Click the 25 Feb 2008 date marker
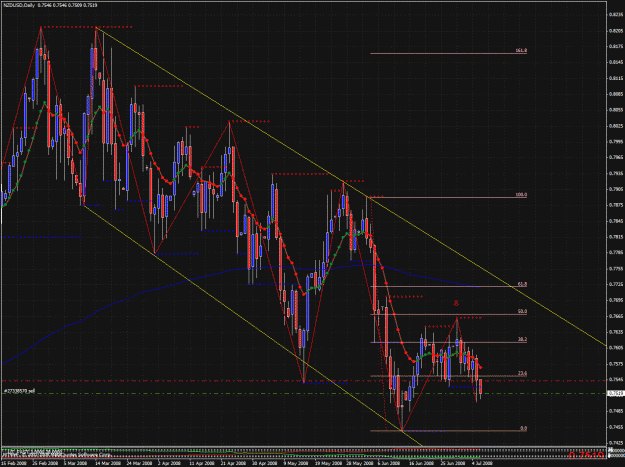The height and width of the screenshot is (467, 625). [x=45, y=463]
